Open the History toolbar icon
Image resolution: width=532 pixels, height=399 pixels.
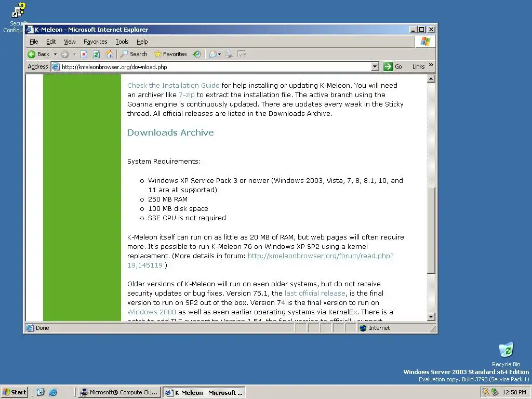[x=197, y=54]
